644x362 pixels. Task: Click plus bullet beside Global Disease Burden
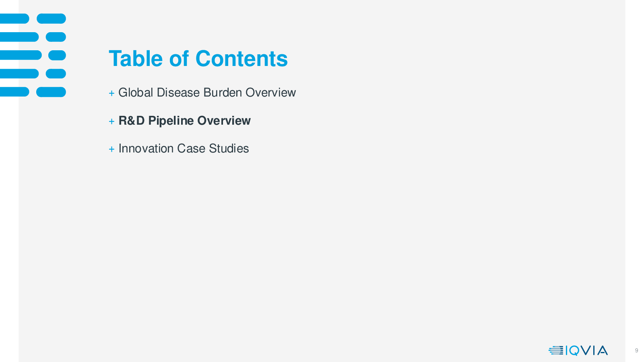(x=111, y=93)
